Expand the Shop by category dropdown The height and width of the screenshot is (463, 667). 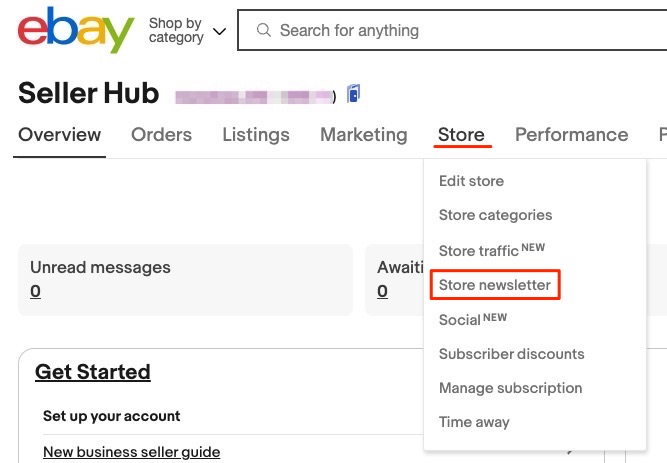pyautogui.click(x=187, y=30)
